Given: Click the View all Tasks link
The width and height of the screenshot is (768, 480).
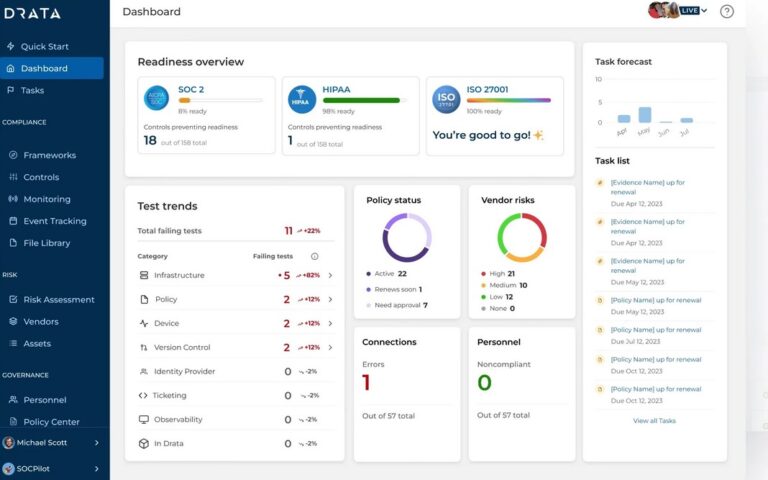Looking at the screenshot, I should click(x=654, y=421).
